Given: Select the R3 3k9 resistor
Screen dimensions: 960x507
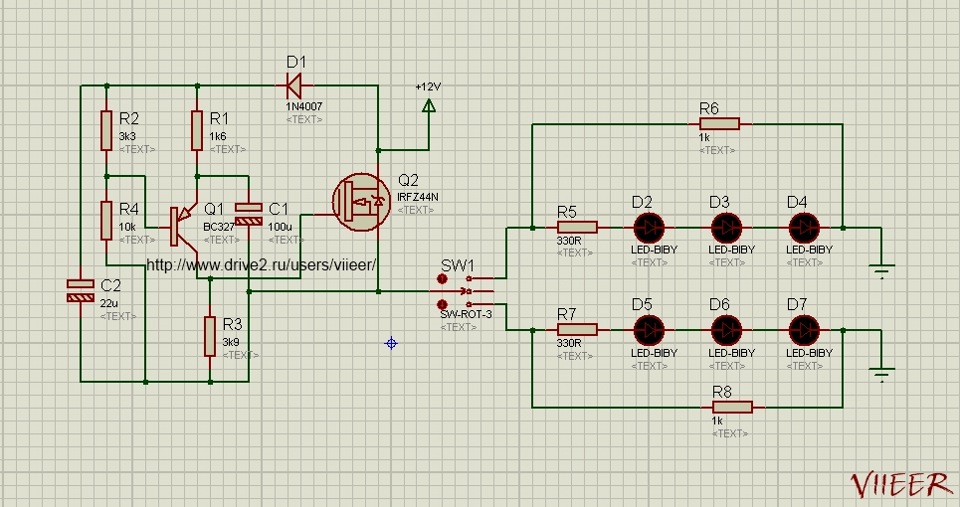Looking at the screenshot, I should pos(210,331).
